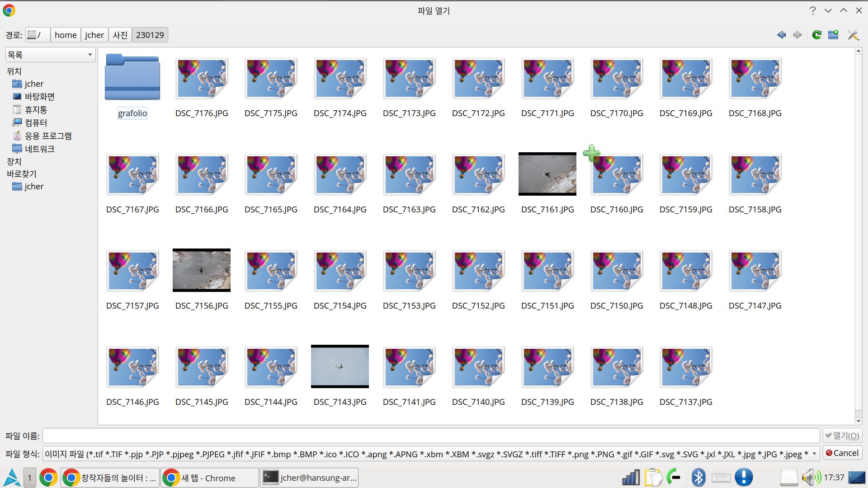Select the DSC_7161.JPG thumbnail
868x488 pixels.
click(547, 174)
